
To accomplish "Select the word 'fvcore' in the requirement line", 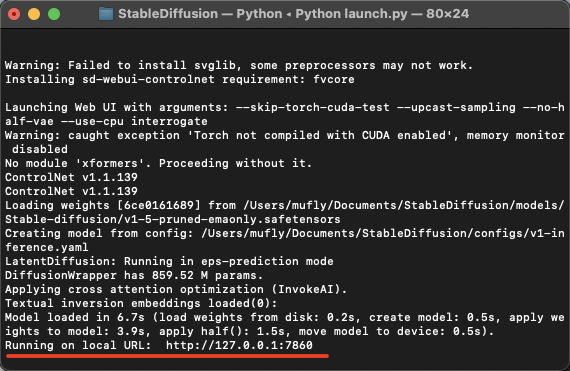I will pos(334,80).
